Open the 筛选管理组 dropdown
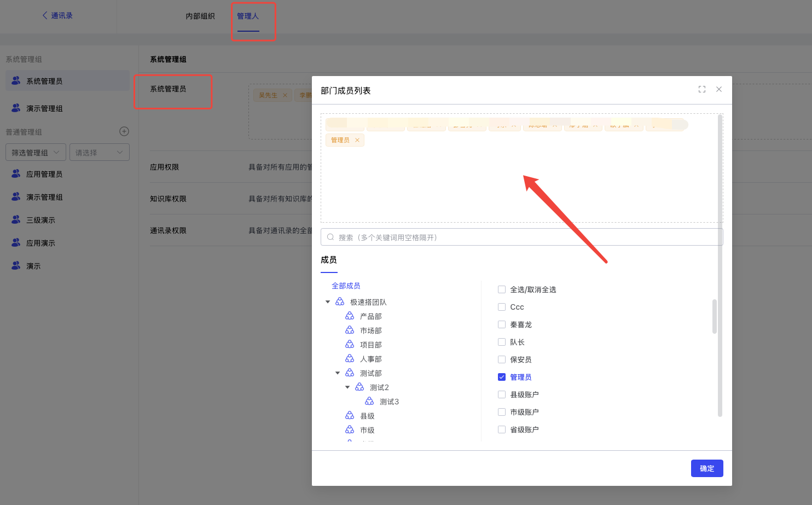This screenshot has height=505, width=812. [36, 153]
